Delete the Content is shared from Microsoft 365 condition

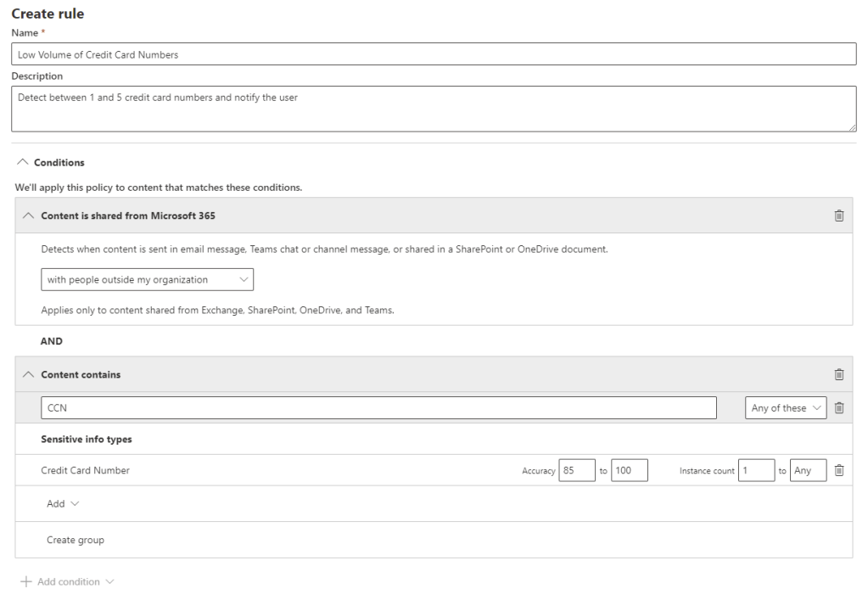[x=839, y=216]
